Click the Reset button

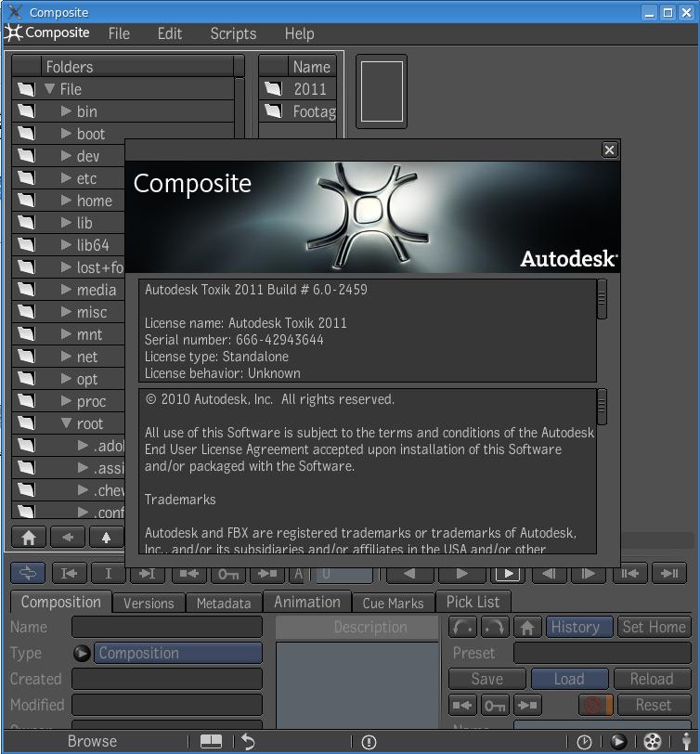pyautogui.click(x=654, y=705)
